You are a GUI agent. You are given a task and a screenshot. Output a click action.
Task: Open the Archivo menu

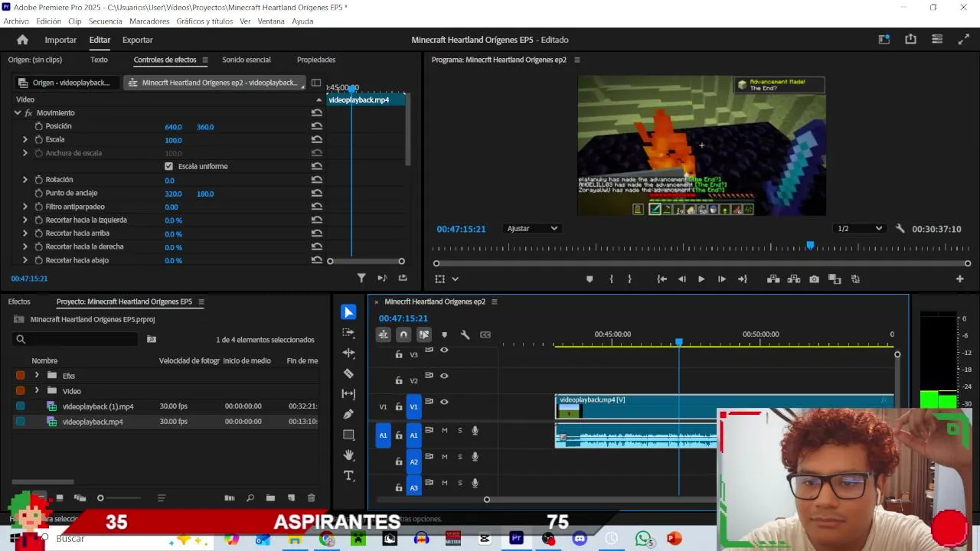coord(16,21)
